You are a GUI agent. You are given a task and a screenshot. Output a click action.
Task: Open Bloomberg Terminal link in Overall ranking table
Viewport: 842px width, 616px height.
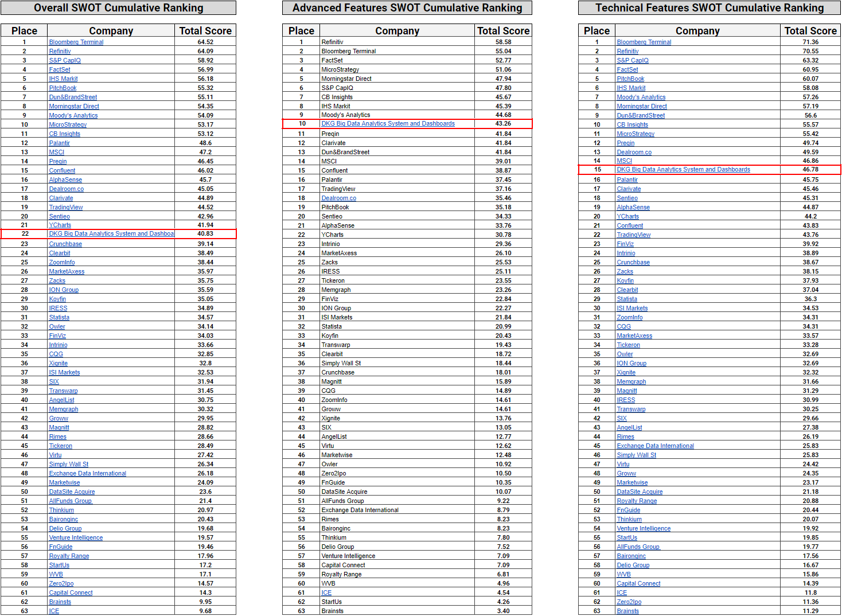76,42
